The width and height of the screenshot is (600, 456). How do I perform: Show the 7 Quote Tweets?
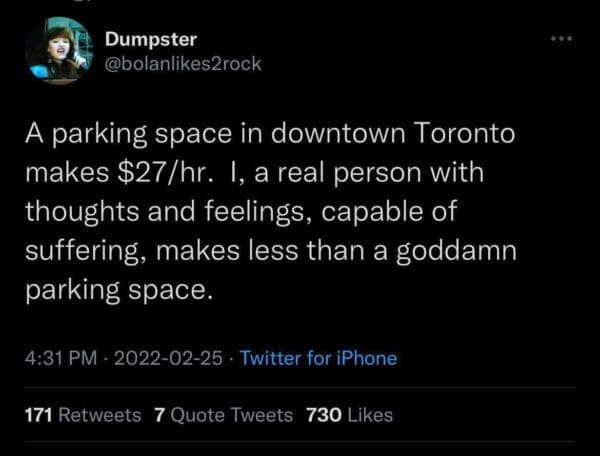coord(222,414)
